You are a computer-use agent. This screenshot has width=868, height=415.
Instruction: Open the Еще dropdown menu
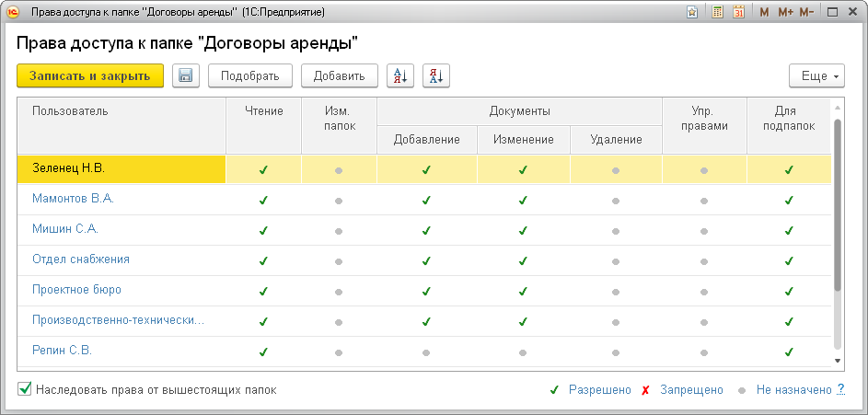point(817,75)
